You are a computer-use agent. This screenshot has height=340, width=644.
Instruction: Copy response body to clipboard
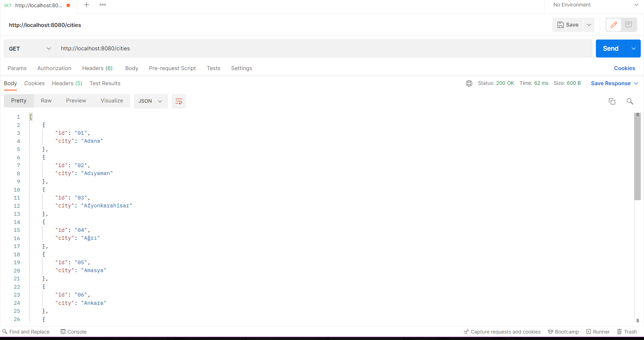612,101
